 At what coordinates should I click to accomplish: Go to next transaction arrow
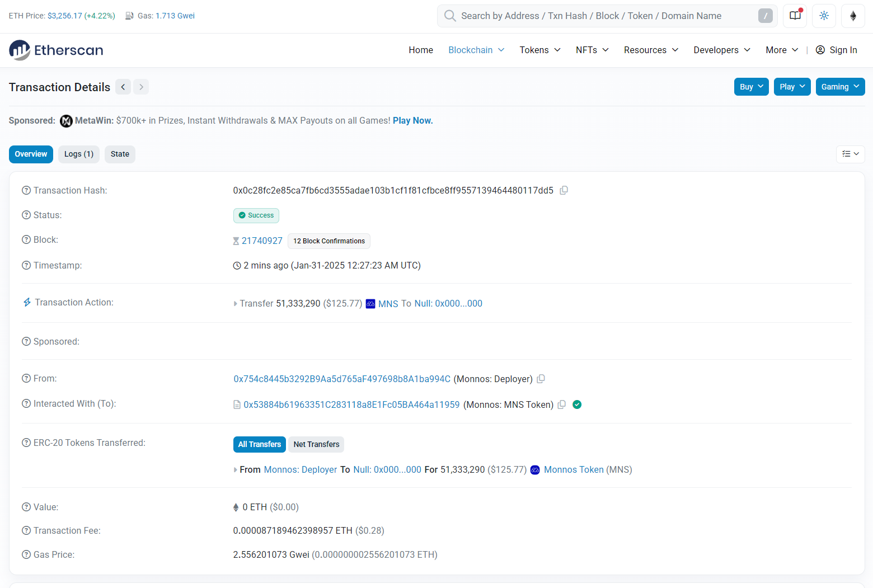141,87
